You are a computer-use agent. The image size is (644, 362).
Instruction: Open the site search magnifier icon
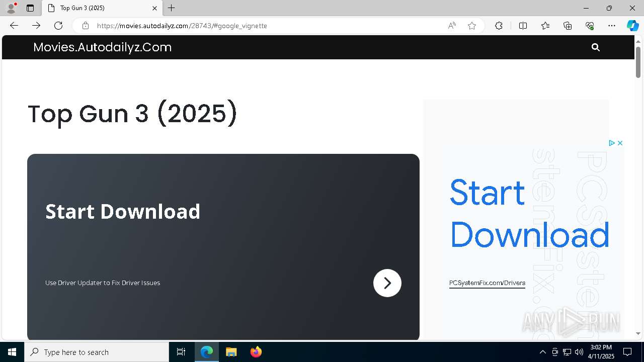click(596, 47)
